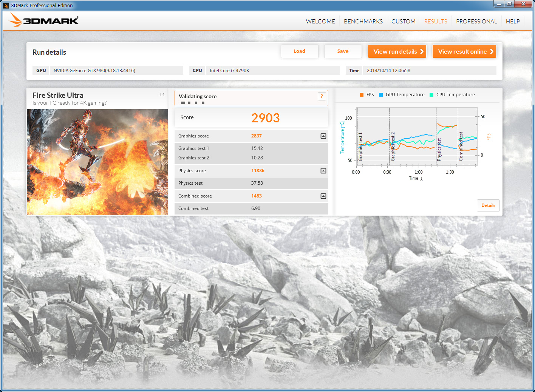Image resolution: width=535 pixels, height=392 pixels.
Task: Collapse the Graphics score section
Action: [323, 136]
